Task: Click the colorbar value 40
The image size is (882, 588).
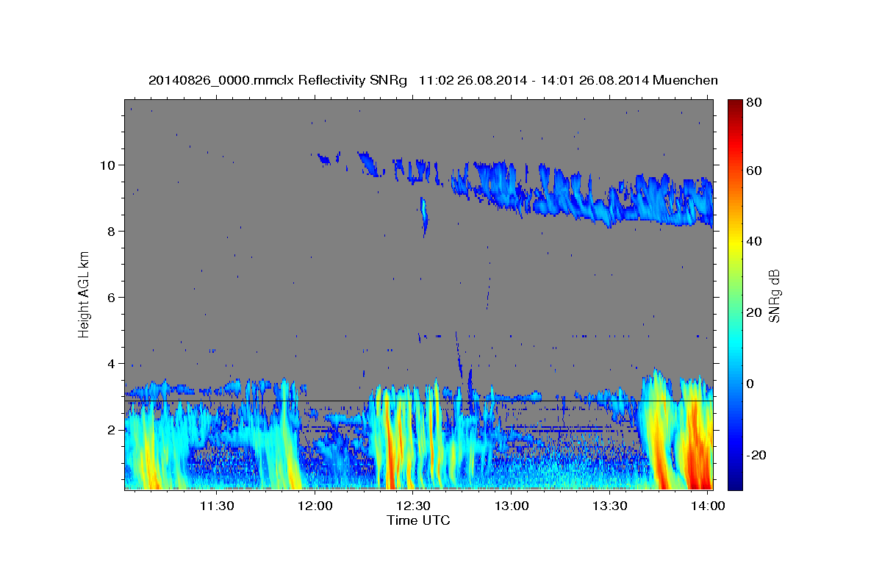Action: (x=754, y=241)
